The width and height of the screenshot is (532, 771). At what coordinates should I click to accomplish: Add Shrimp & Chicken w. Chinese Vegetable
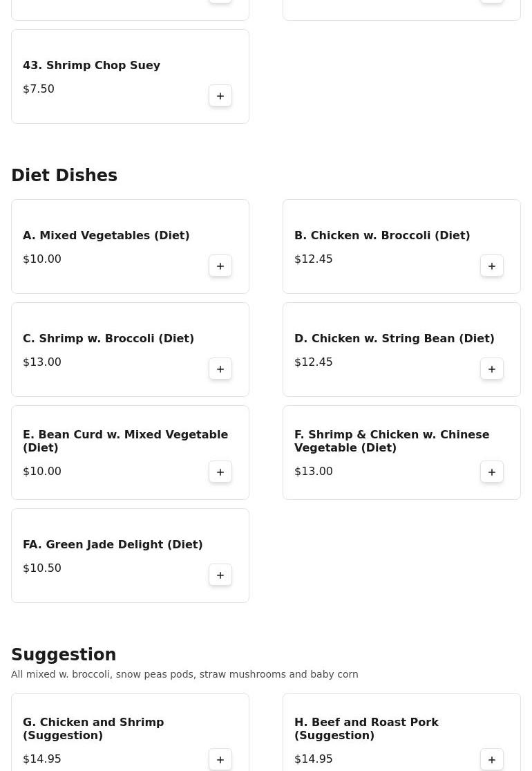(492, 472)
